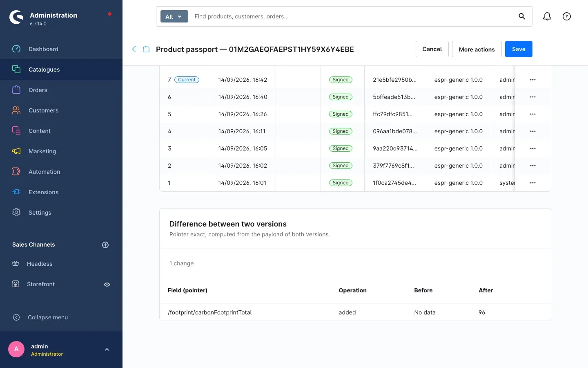This screenshot has height=368, width=588.
Task: Open the notifications bell
Action: (547, 16)
